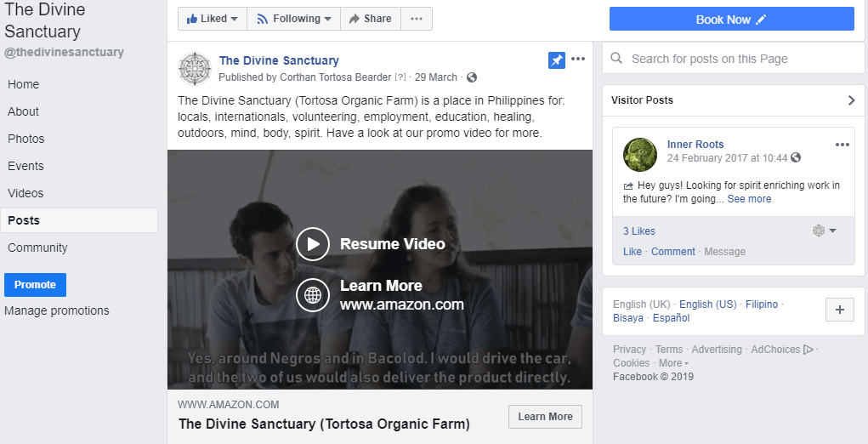Click the See more link in visitor post
Viewport: 868px width, 444px height.
tap(749, 199)
